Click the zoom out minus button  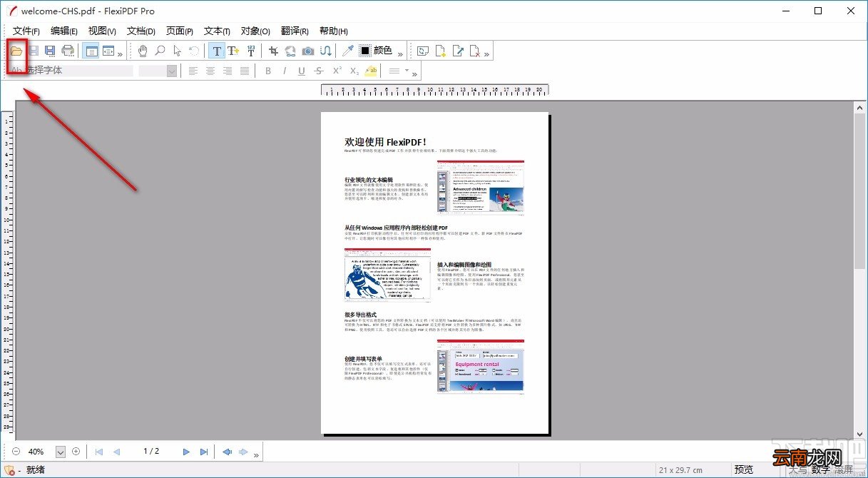(16, 452)
